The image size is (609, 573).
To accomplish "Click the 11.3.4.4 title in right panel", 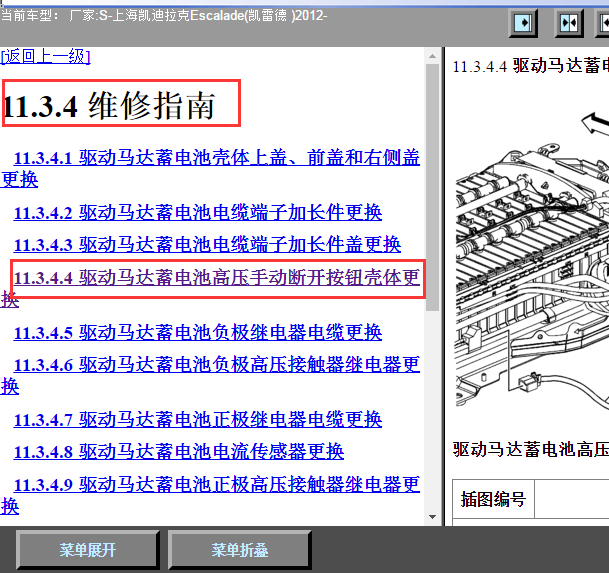I will click(x=531, y=66).
